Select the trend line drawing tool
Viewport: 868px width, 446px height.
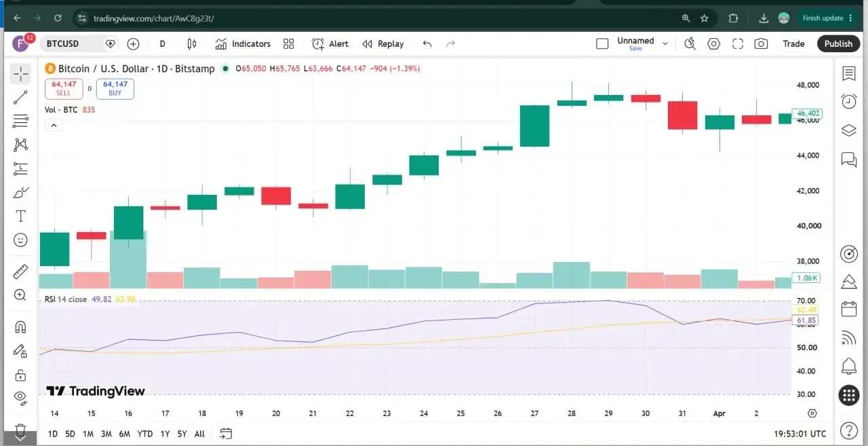pyautogui.click(x=20, y=97)
